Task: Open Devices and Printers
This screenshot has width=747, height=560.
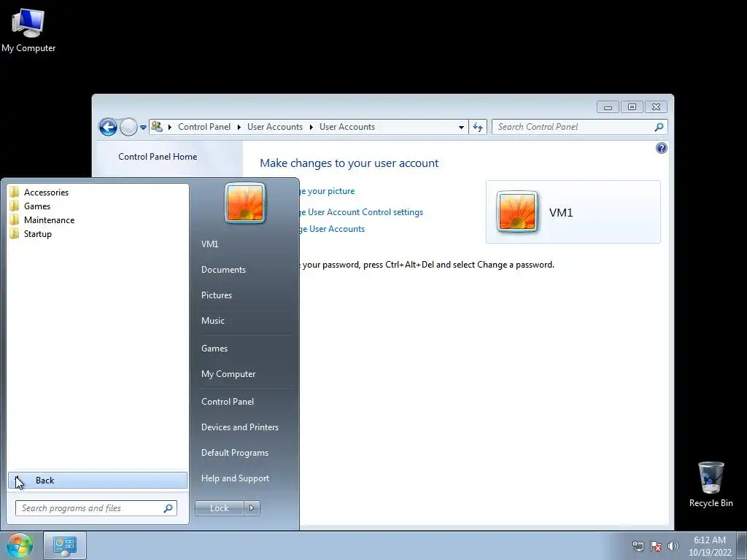Action: 239,427
